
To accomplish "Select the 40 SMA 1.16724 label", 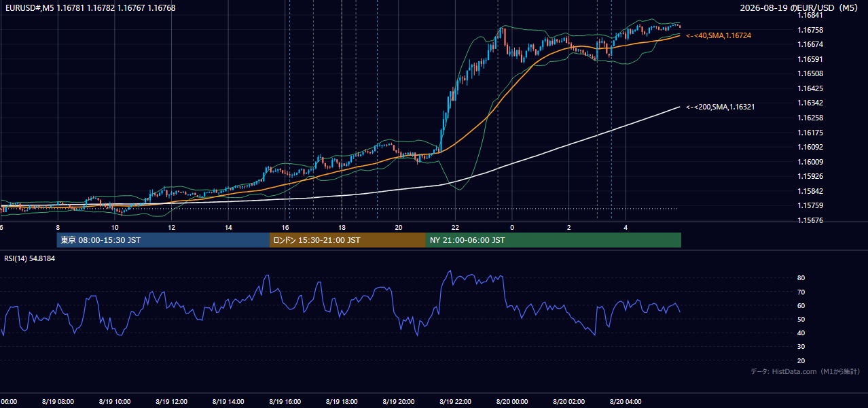I will pos(719,35).
